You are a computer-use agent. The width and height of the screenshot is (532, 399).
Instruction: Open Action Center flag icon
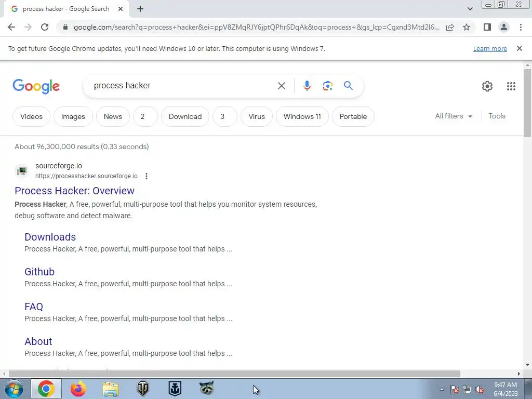pos(455,390)
